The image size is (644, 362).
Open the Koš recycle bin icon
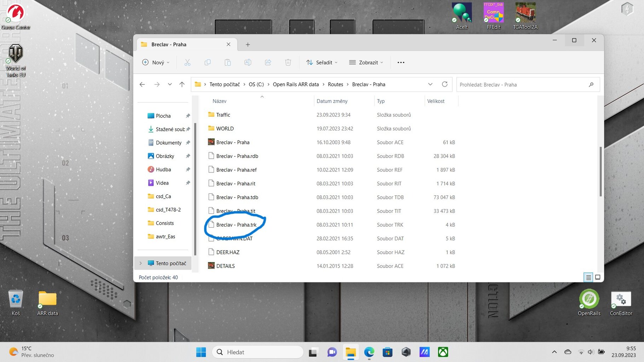click(16, 303)
